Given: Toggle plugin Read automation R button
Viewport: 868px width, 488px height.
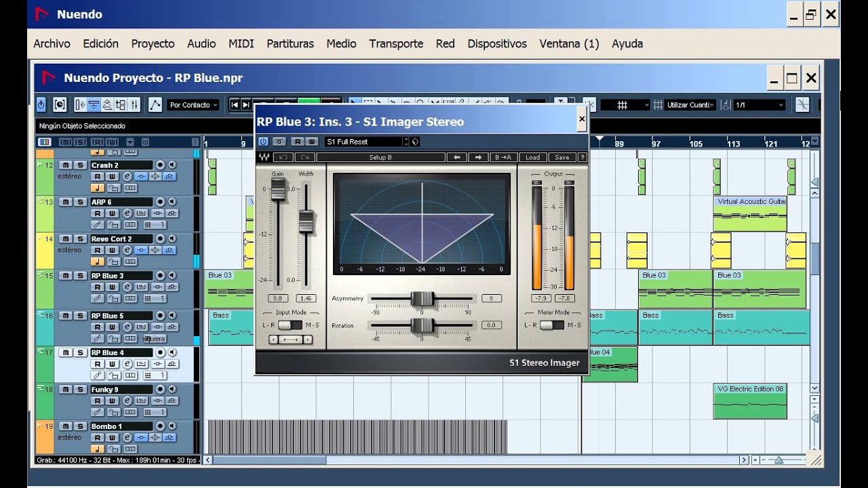Looking at the screenshot, I should [298, 142].
